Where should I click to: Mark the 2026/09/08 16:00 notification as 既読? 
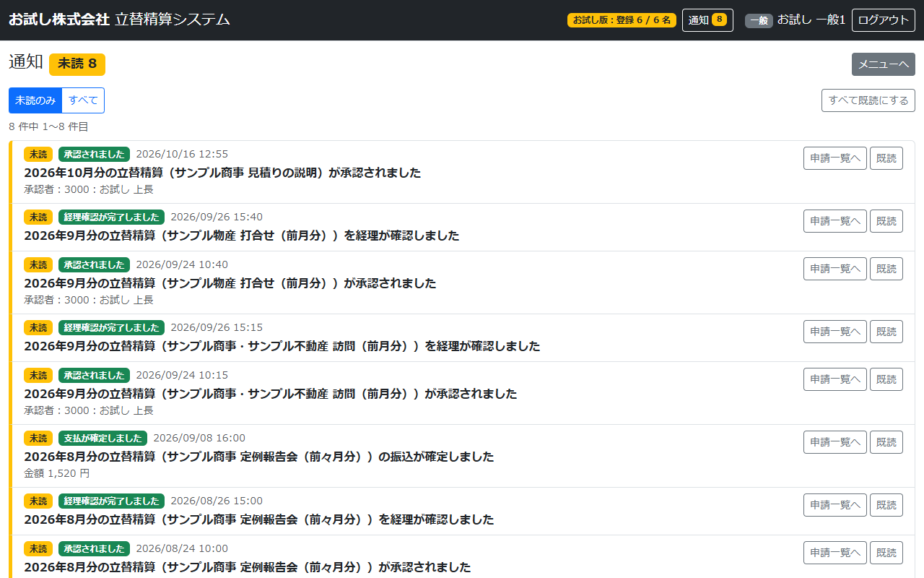click(x=886, y=442)
